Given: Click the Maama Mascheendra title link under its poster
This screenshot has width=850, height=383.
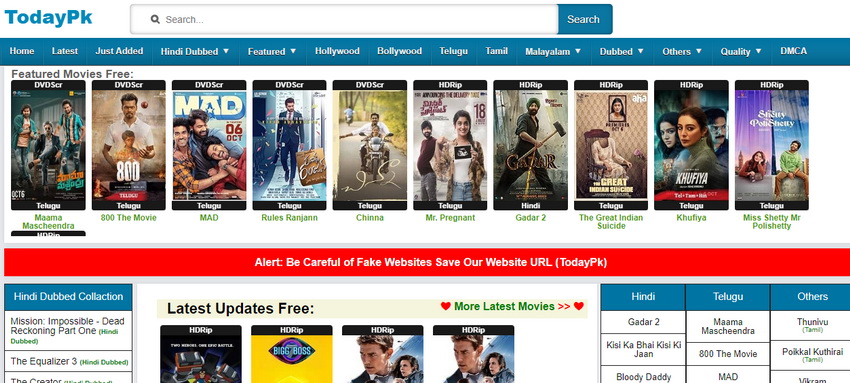Looking at the screenshot, I should tap(48, 222).
